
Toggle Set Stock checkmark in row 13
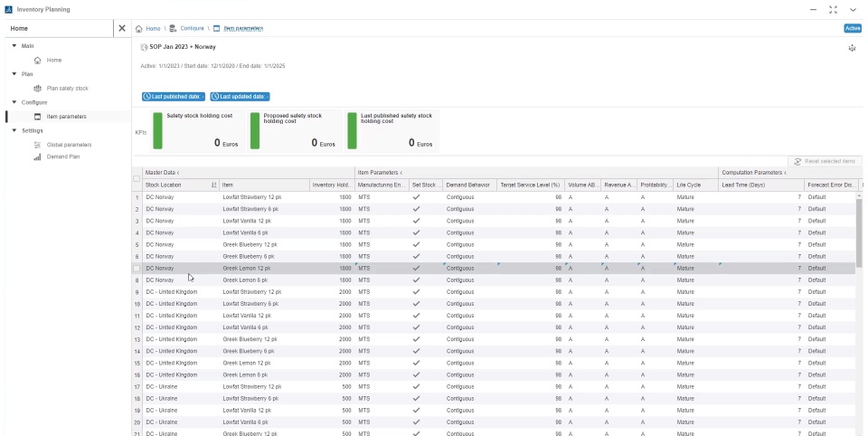click(416, 339)
